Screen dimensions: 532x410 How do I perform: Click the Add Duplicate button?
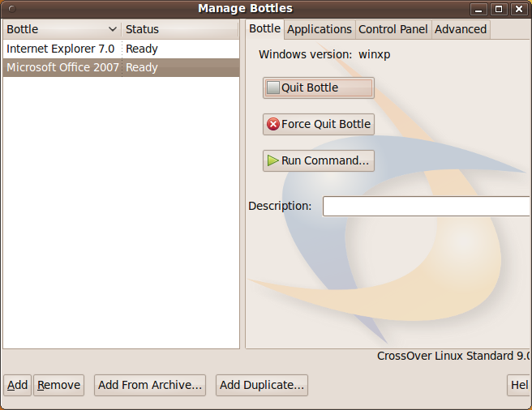tap(262, 385)
